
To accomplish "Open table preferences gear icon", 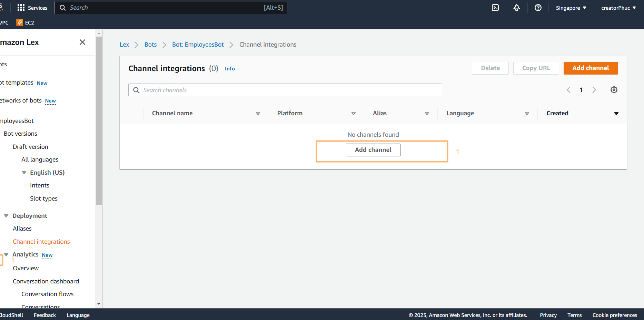I will (614, 90).
